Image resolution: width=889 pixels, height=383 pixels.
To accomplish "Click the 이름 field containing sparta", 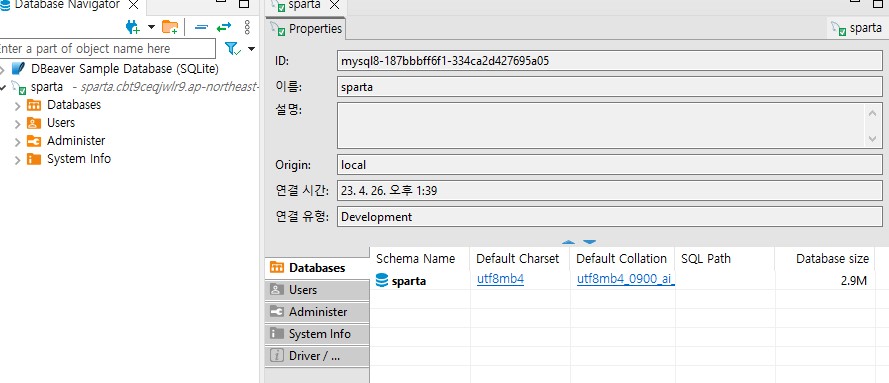I will [609, 87].
